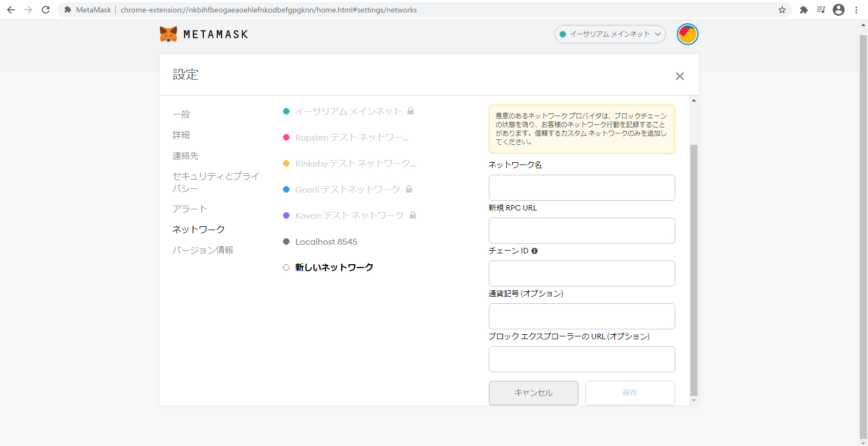
Task: Click the 通貨記号 (オプション) input field
Action: click(582, 316)
